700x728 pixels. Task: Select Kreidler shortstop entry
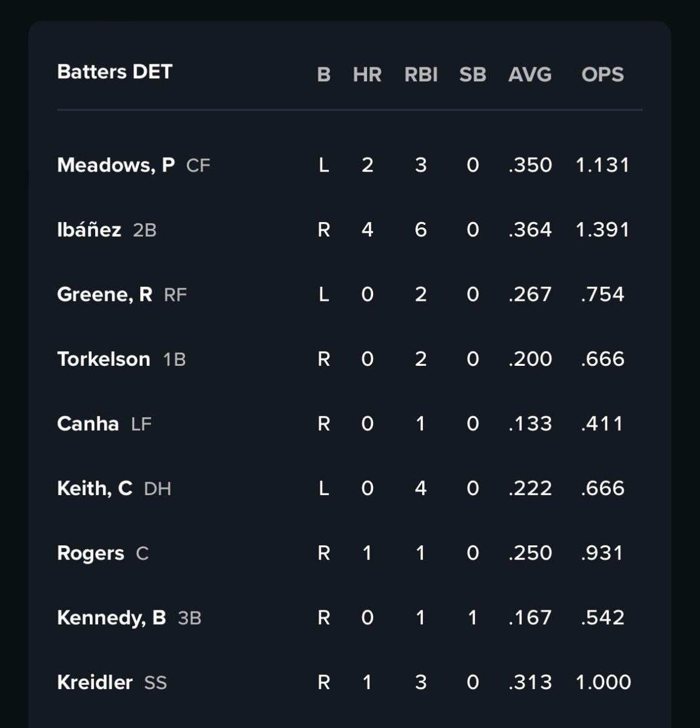click(95, 682)
